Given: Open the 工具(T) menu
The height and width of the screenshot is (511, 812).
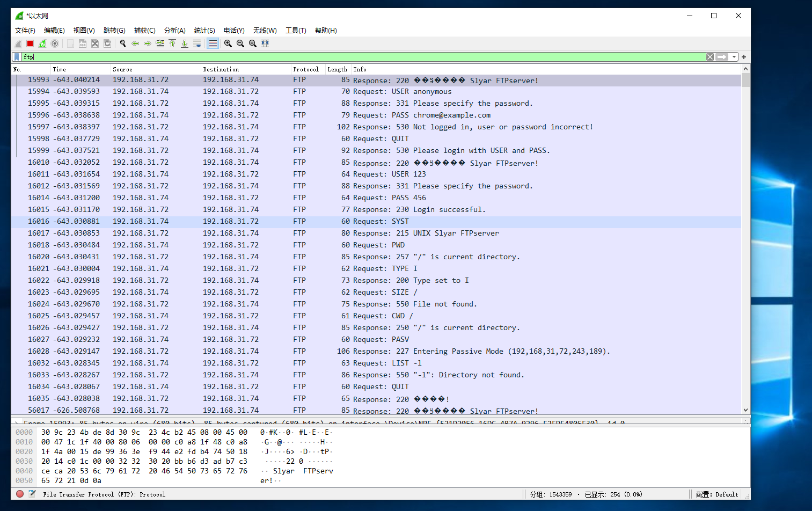Looking at the screenshot, I should 296,31.
